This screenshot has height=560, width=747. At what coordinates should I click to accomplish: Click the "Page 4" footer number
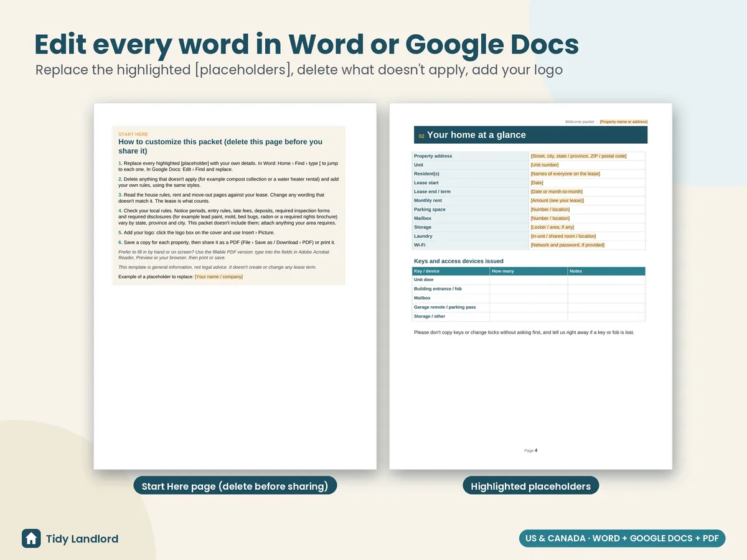point(530,450)
